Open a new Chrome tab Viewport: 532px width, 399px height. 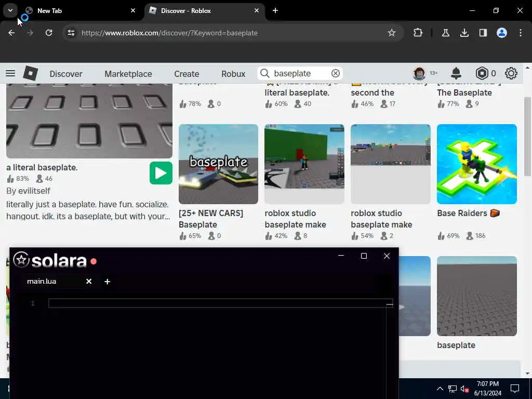pyautogui.click(x=275, y=10)
